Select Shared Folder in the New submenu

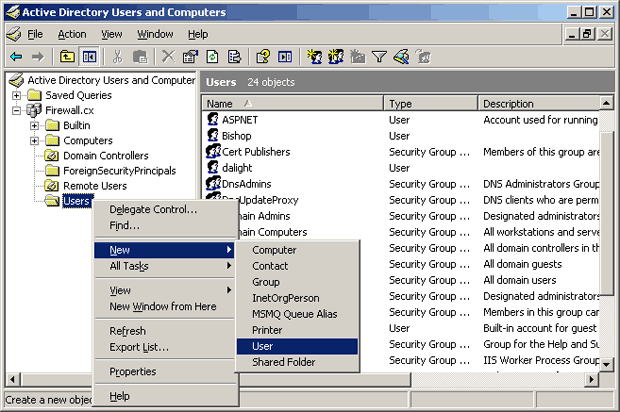click(297, 362)
